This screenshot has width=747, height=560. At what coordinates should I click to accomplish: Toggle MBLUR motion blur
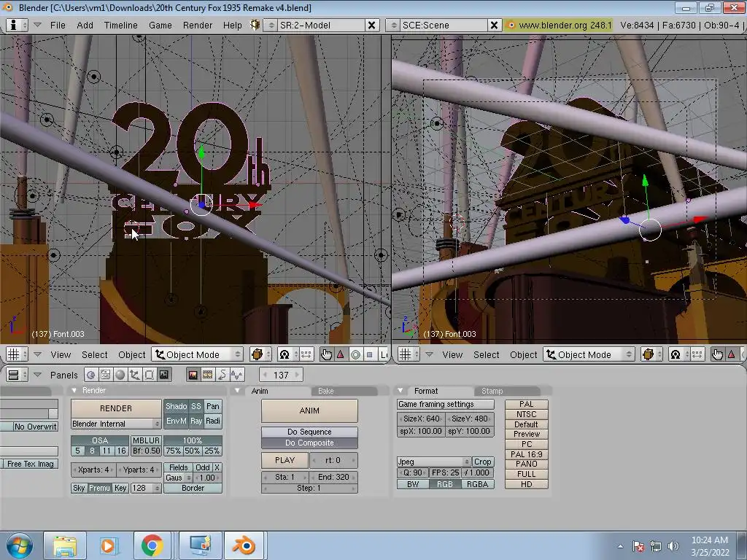(x=146, y=440)
